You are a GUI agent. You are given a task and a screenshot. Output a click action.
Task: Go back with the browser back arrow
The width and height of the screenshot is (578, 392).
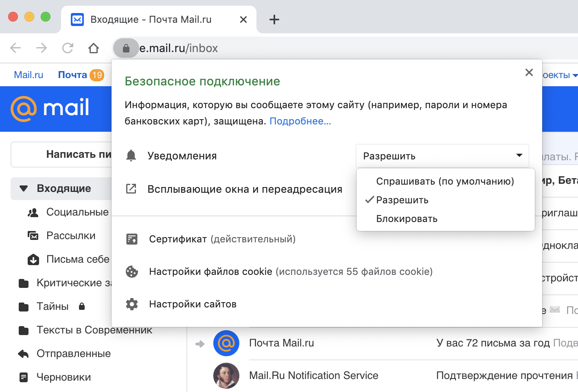tap(15, 48)
